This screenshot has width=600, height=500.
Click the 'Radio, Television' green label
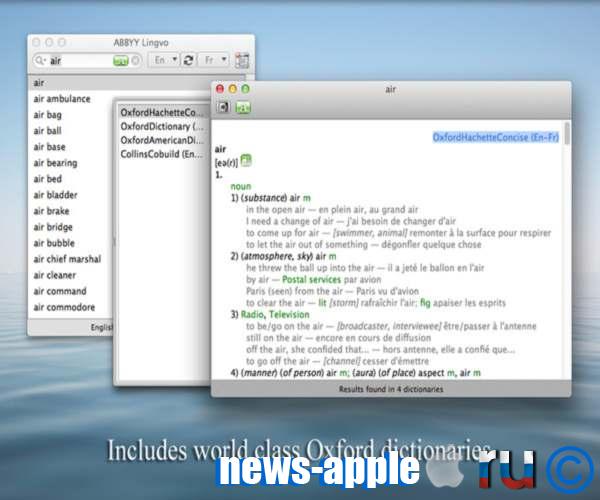[x=275, y=315]
